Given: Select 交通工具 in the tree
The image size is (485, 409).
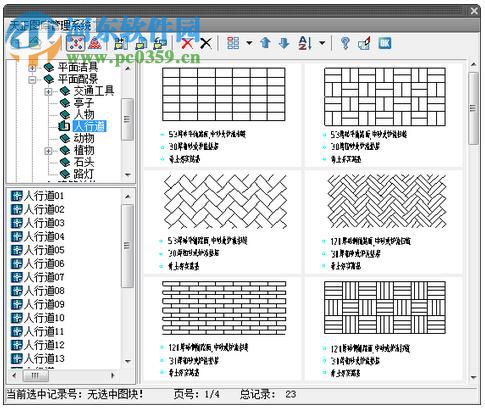Looking at the screenshot, I should click(94, 91).
